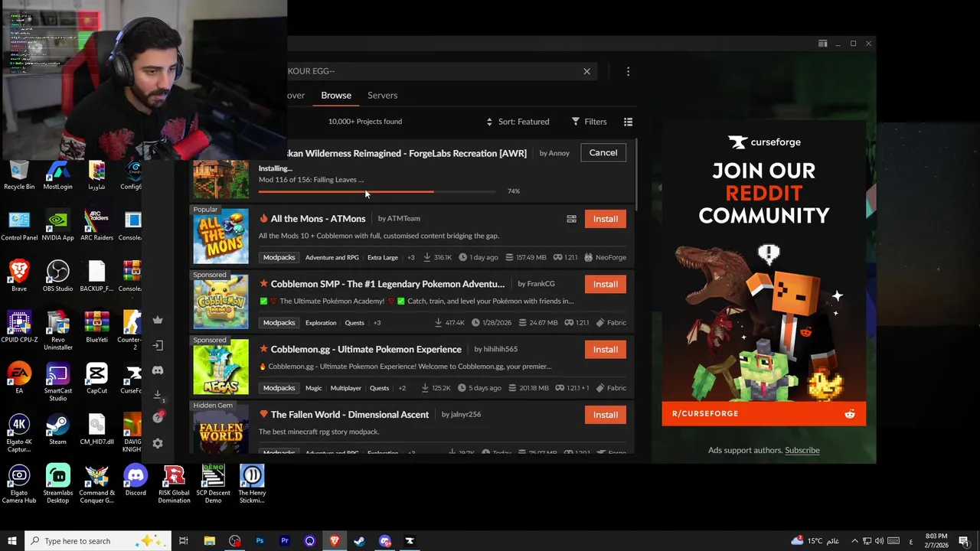Click the Exploration tag on Cobblemon SMP
Image resolution: width=980 pixels, height=551 pixels.
pyautogui.click(x=321, y=323)
